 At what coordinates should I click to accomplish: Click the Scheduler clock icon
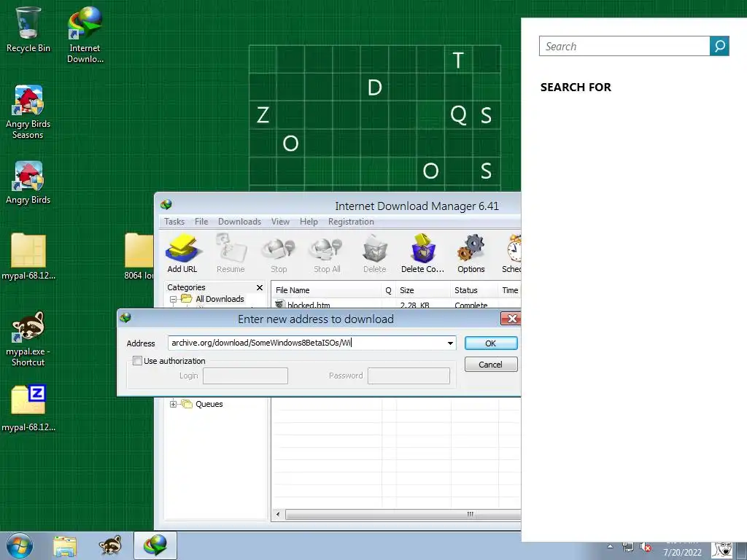(511, 253)
